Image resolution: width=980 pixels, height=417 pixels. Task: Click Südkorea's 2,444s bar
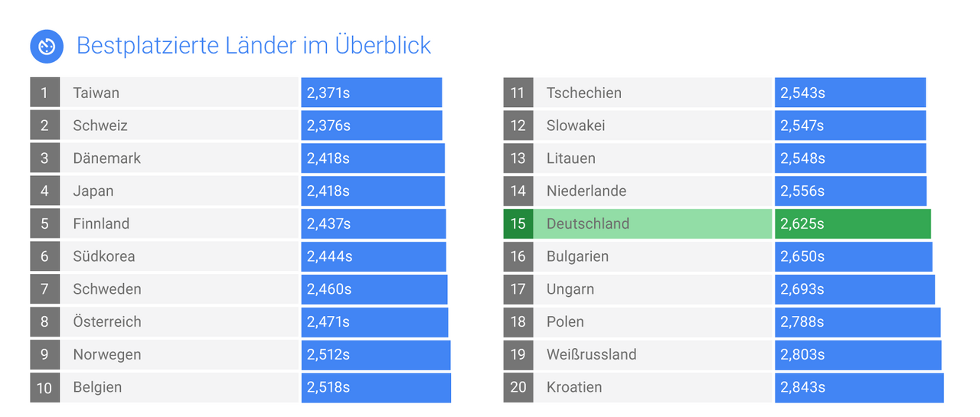coord(373,256)
